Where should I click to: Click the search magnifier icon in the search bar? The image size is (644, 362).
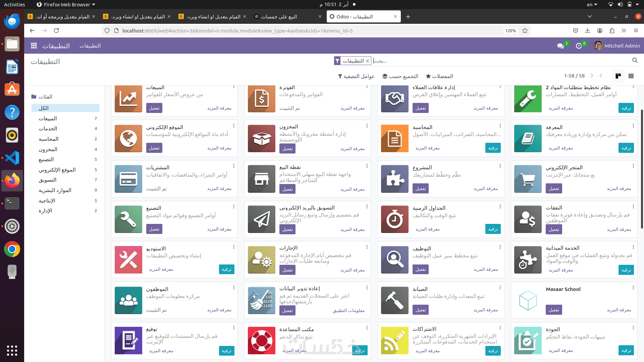[x=635, y=60]
